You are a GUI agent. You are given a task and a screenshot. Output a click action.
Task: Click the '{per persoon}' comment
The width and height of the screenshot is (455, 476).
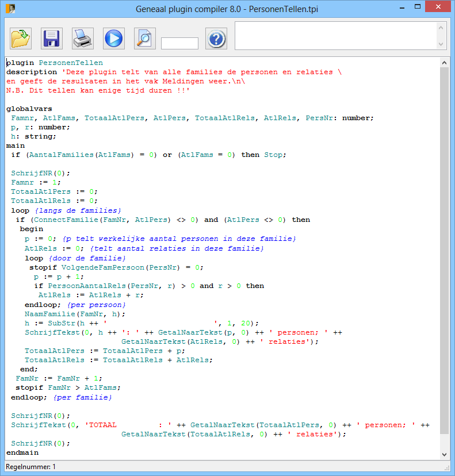click(x=96, y=305)
